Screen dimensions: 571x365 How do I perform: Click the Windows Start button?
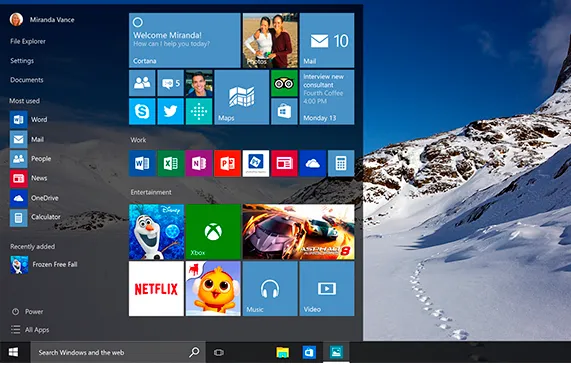13,352
